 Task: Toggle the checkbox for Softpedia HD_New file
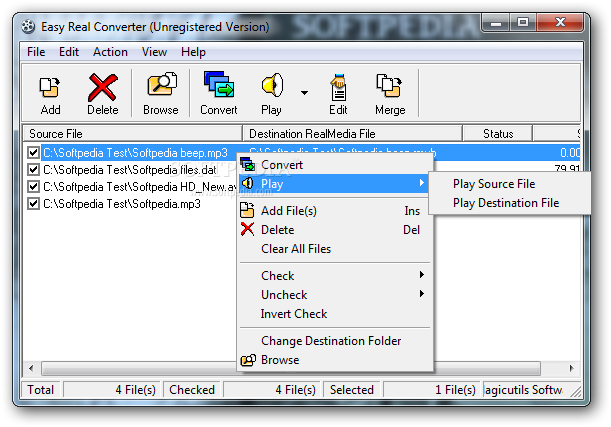(34, 187)
